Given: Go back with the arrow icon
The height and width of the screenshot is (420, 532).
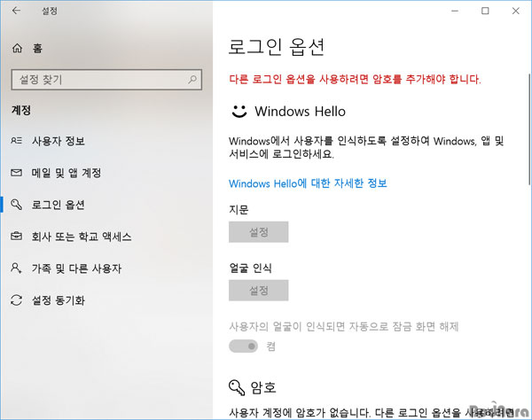Looking at the screenshot, I should pos(16,11).
